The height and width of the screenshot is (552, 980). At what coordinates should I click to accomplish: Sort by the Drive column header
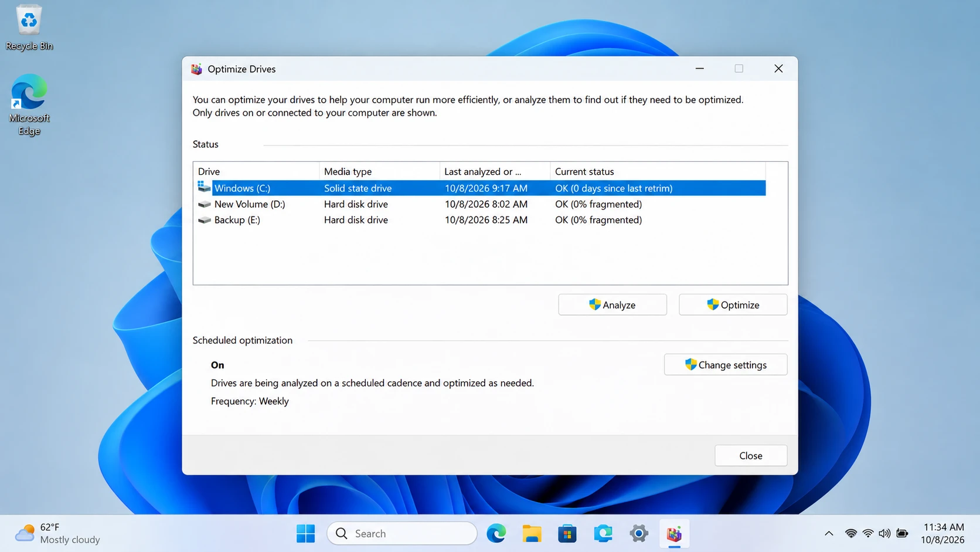[x=256, y=171]
